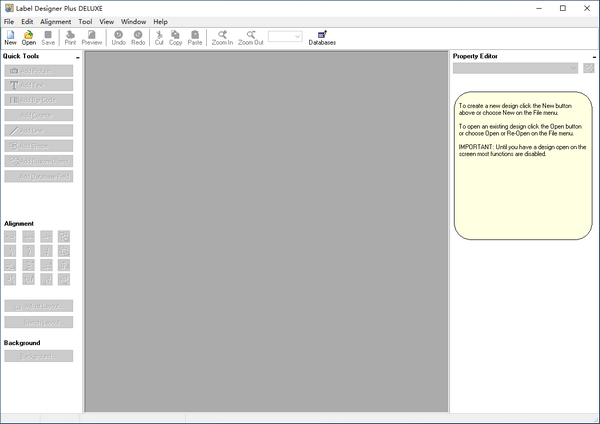Open the Alignment menu
This screenshot has width=600, height=424.
[55, 21]
